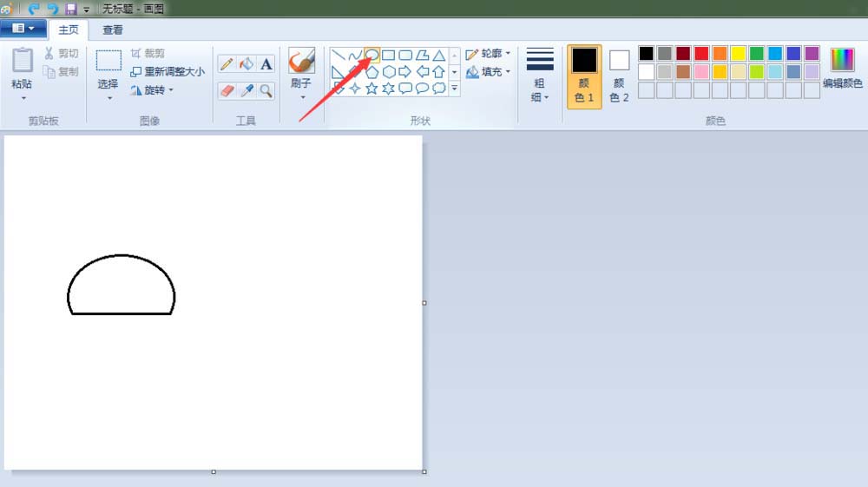Screen dimensions: 868x487
Task: Click the canvas bottom-edge resize handle
Action: tap(214, 471)
